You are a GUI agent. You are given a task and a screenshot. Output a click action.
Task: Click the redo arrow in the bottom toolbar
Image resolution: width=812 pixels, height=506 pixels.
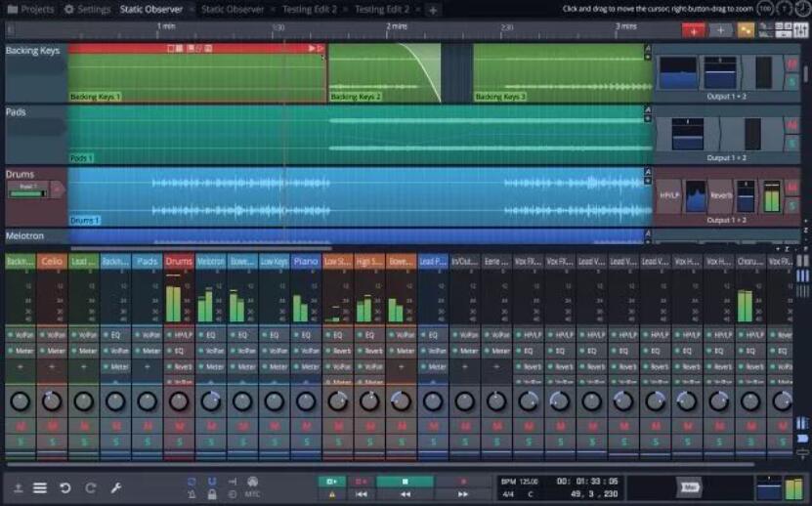coord(90,487)
